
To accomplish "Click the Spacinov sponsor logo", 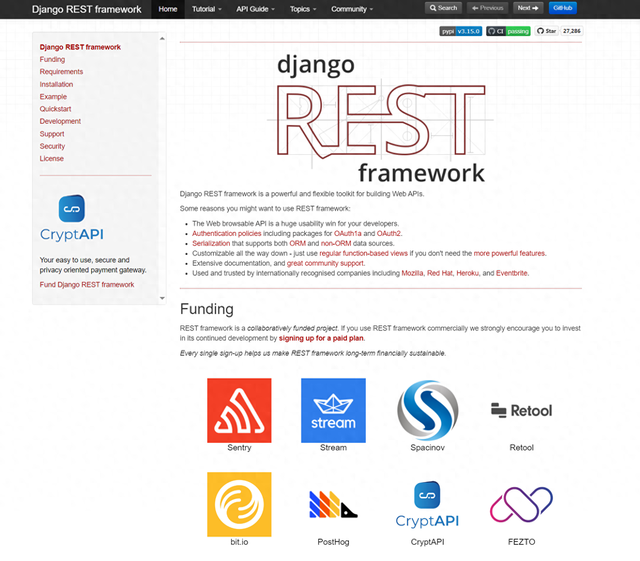I will coord(427,410).
